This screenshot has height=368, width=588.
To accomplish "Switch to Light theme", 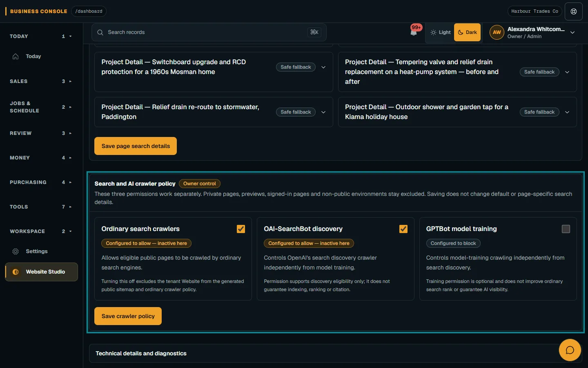I will pos(440,32).
